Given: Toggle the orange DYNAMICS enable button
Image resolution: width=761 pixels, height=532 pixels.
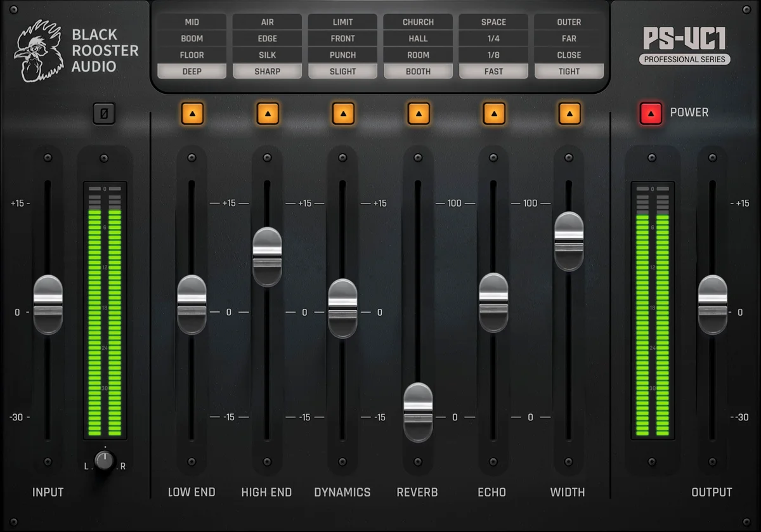Looking at the screenshot, I should (x=343, y=114).
